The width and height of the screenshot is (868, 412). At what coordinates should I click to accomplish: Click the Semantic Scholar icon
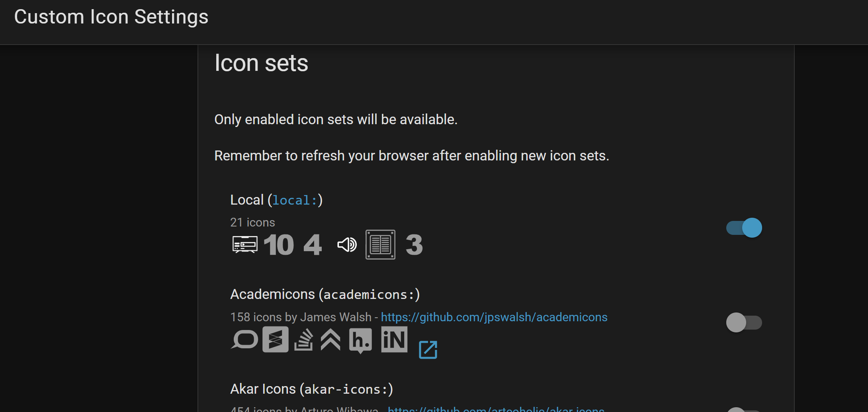point(276,340)
